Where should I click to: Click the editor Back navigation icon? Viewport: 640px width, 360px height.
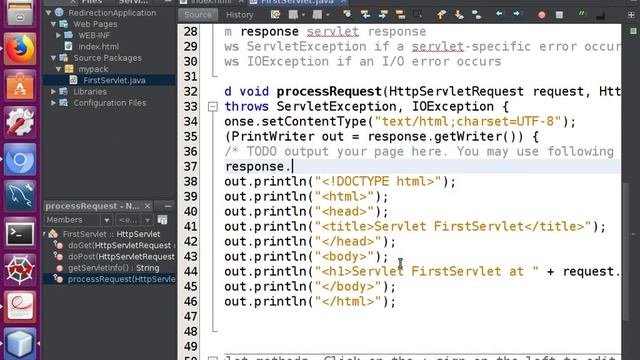[293, 15]
